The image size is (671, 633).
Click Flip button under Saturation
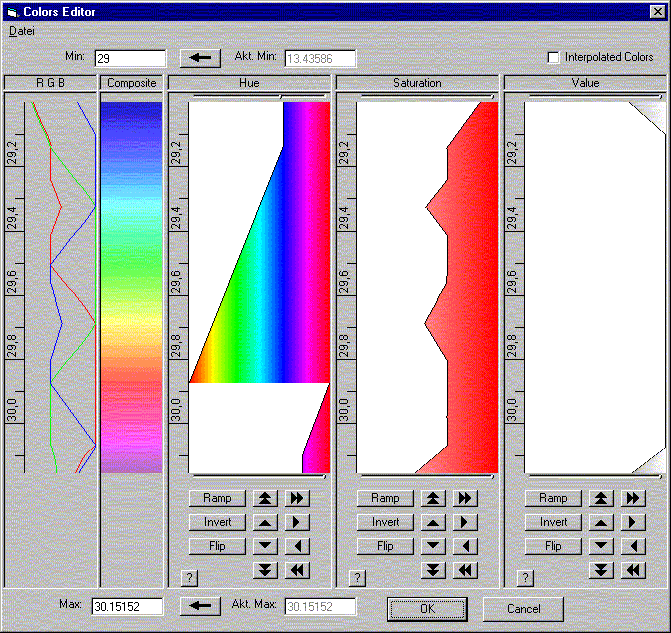coord(385,546)
